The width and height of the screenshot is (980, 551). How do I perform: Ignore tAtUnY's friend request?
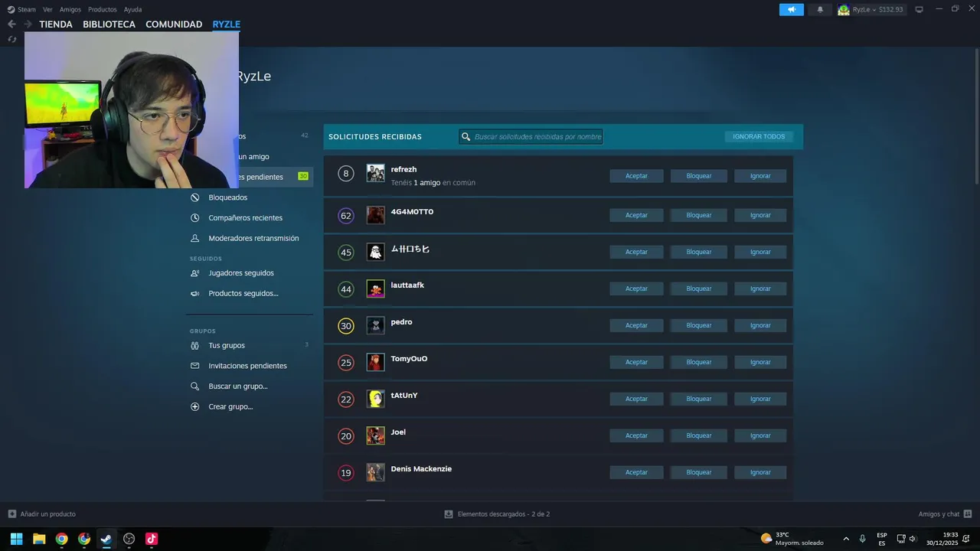(x=760, y=399)
